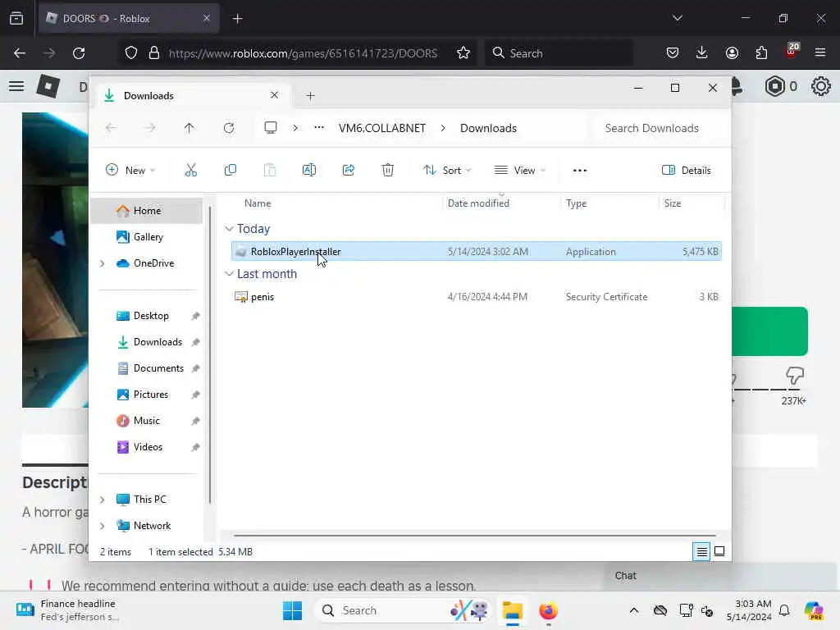
Task: Expand the OneDrive tree node
Action: pos(103,263)
